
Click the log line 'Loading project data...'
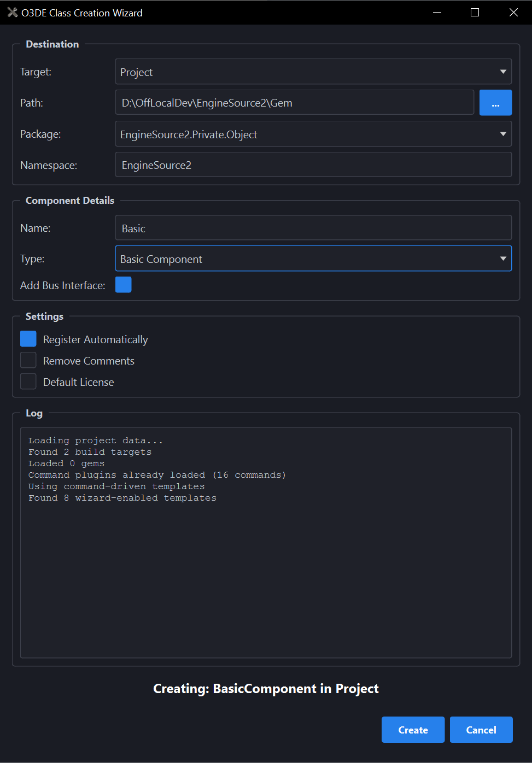click(x=96, y=441)
